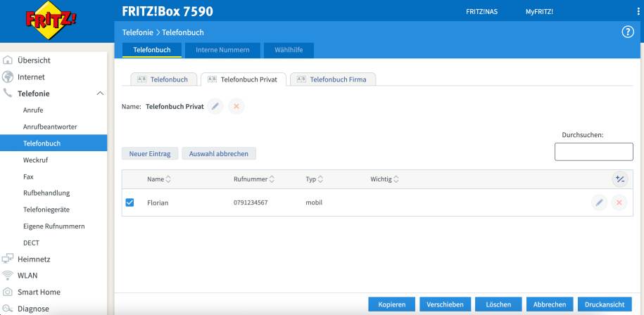Click the type value mobil

click(314, 202)
